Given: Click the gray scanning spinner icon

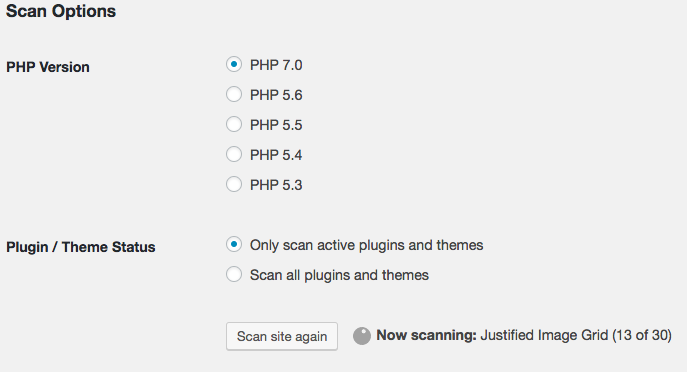Looking at the screenshot, I should coord(362,336).
